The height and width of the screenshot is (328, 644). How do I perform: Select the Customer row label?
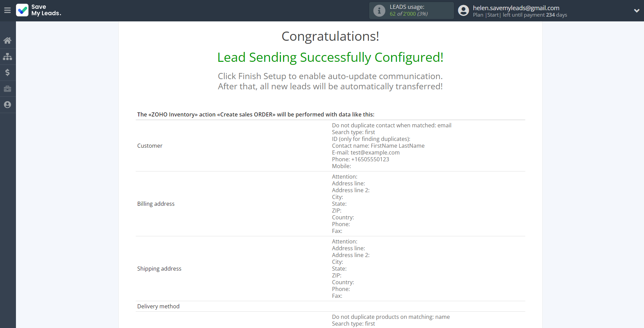point(150,146)
